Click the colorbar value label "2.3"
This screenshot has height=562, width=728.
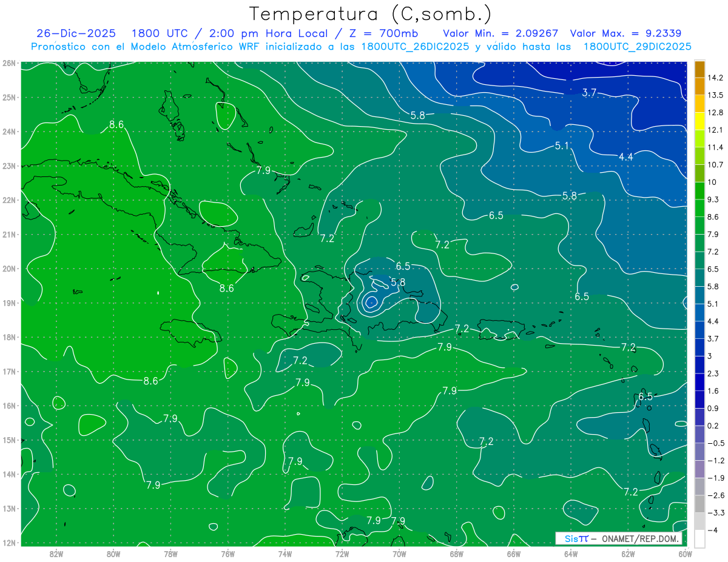713,373
